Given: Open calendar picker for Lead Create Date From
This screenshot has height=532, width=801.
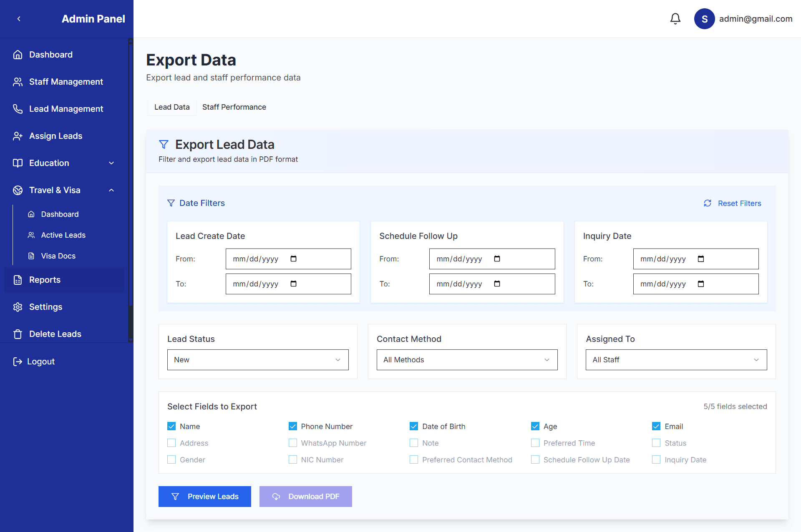Looking at the screenshot, I should click(293, 259).
